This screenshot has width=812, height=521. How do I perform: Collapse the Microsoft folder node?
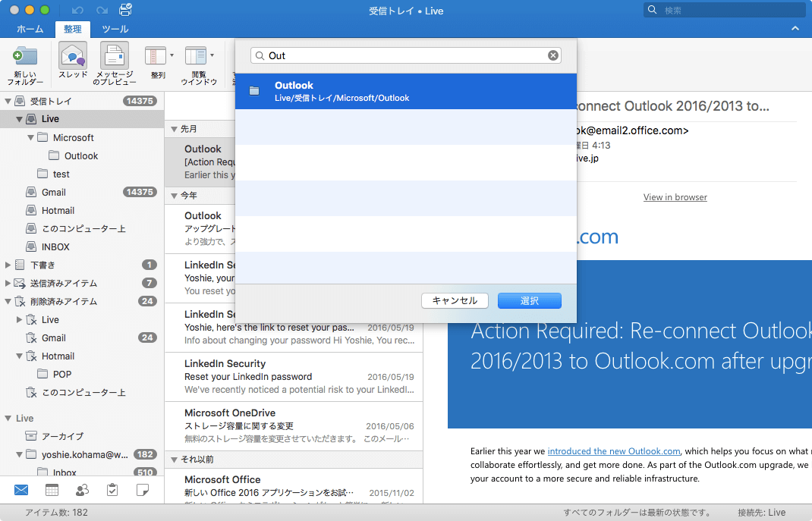click(30, 137)
